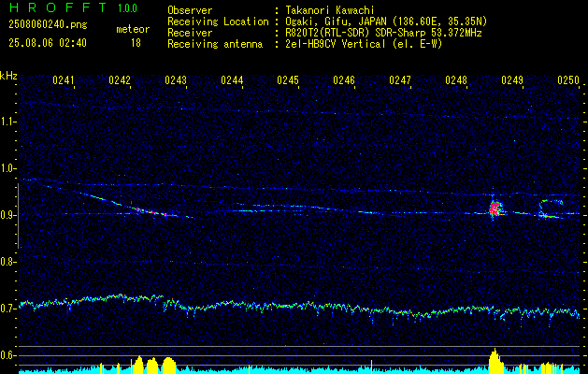
Task: Click frequency axis label 0.8
Action: pyautogui.click(x=7, y=262)
